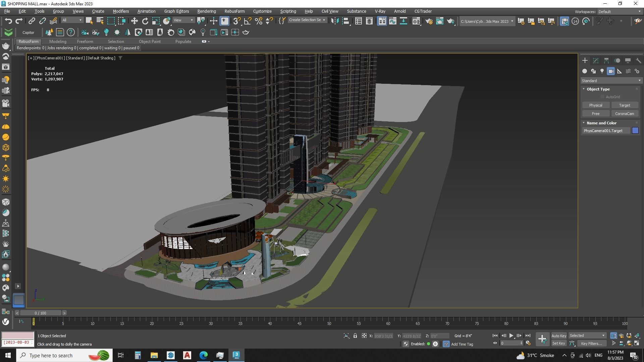Open the Select by Name list
The height and width of the screenshot is (362, 644).
coord(100,21)
